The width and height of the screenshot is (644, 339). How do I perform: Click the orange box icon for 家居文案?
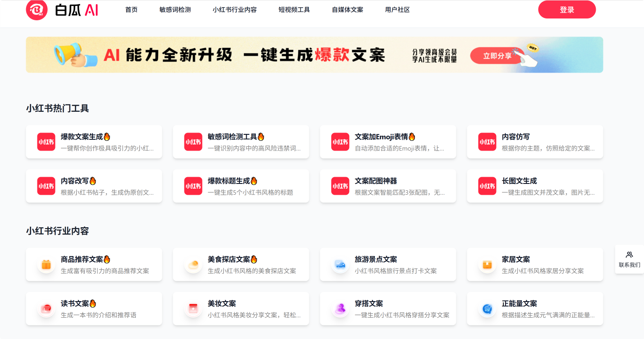pyautogui.click(x=487, y=264)
